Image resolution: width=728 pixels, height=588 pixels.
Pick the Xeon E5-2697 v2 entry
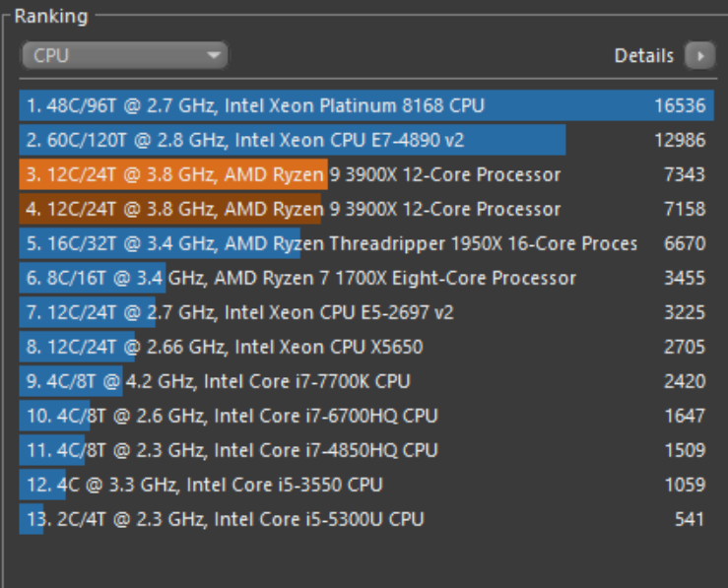tap(366, 312)
